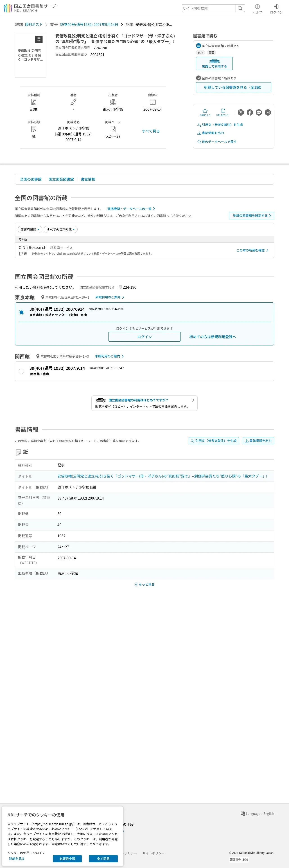Click the 資料種別 article icon
Viewport: 289px width, 868px height.
(34, 102)
